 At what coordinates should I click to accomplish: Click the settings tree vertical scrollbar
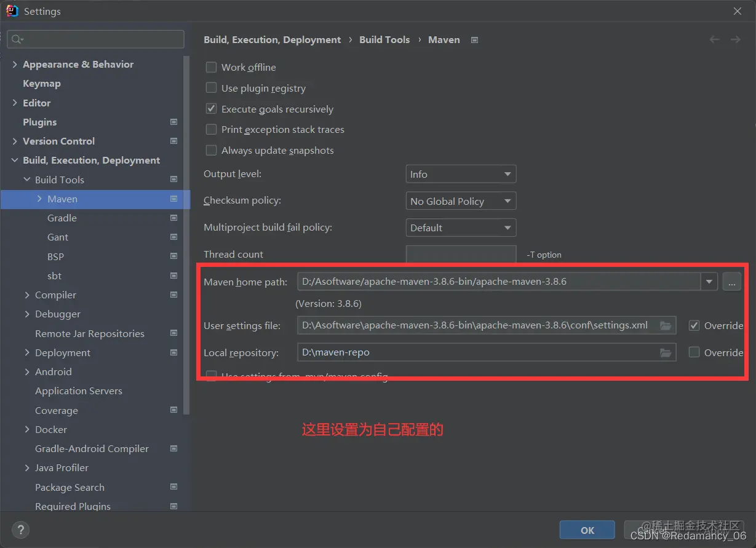[x=187, y=234]
